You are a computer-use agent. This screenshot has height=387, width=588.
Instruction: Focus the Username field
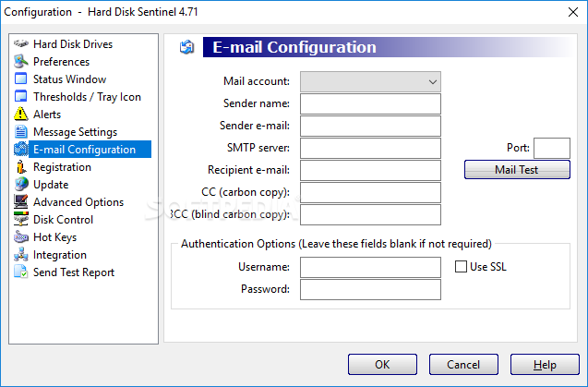(x=370, y=267)
